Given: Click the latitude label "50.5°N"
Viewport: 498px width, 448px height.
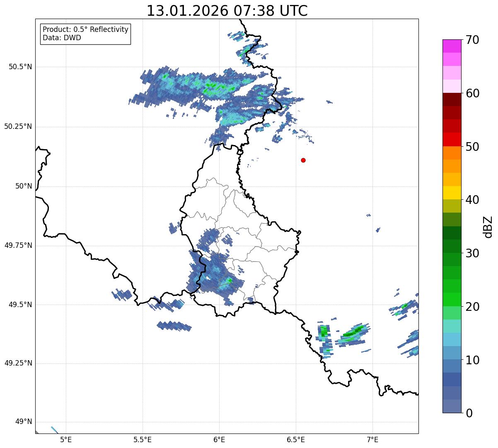Looking at the screenshot, I should click(x=20, y=67).
